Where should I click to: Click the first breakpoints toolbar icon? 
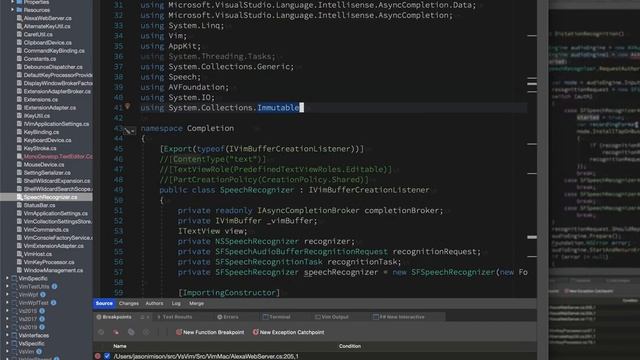(101, 332)
